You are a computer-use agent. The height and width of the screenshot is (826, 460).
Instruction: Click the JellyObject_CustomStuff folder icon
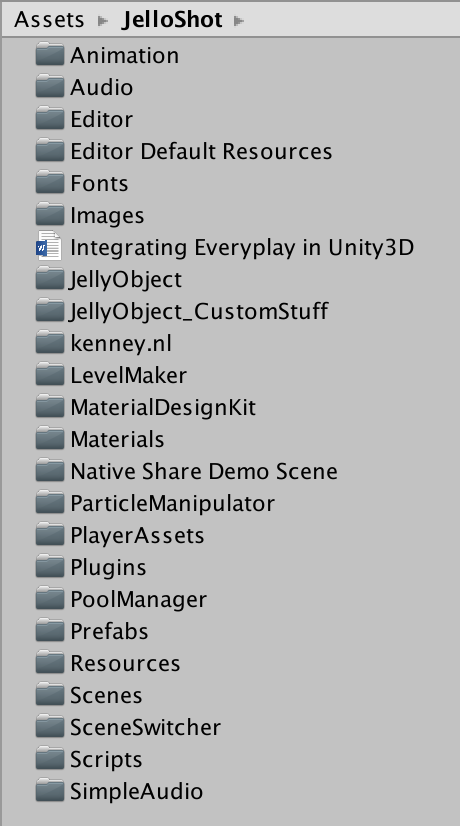50,311
